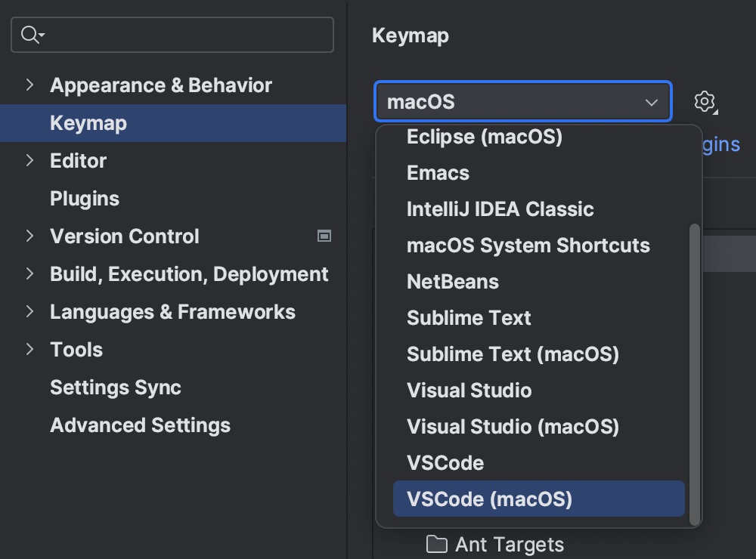Expand the Appearance & Behavior section

pyautogui.click(x=29, y=85)
